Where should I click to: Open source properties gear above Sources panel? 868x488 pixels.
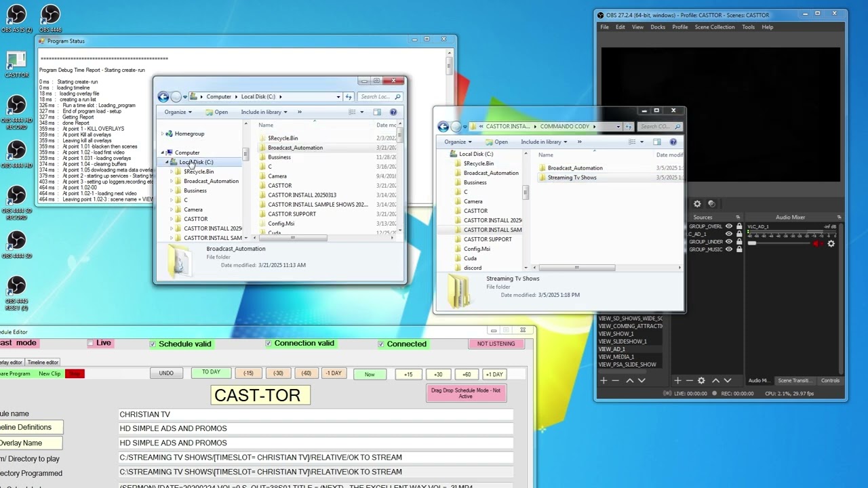click(x=697, y=203)
